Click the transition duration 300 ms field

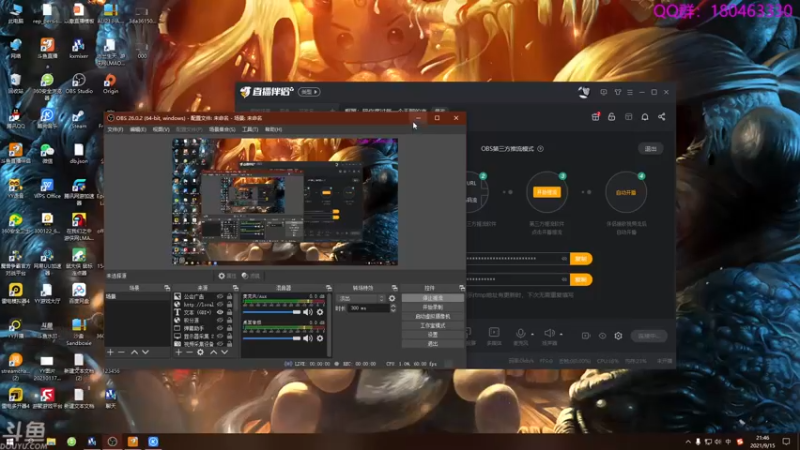point(369,308)
